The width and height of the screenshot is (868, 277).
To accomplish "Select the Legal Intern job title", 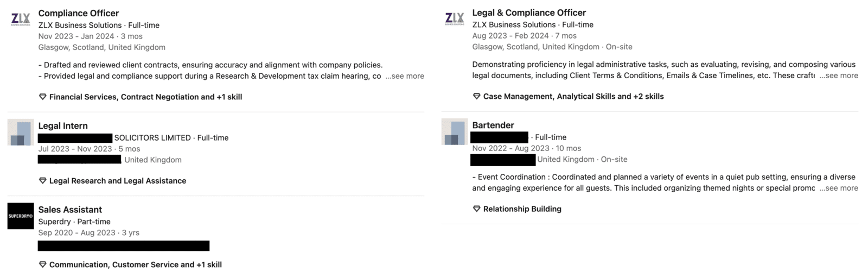I will 63,125.
